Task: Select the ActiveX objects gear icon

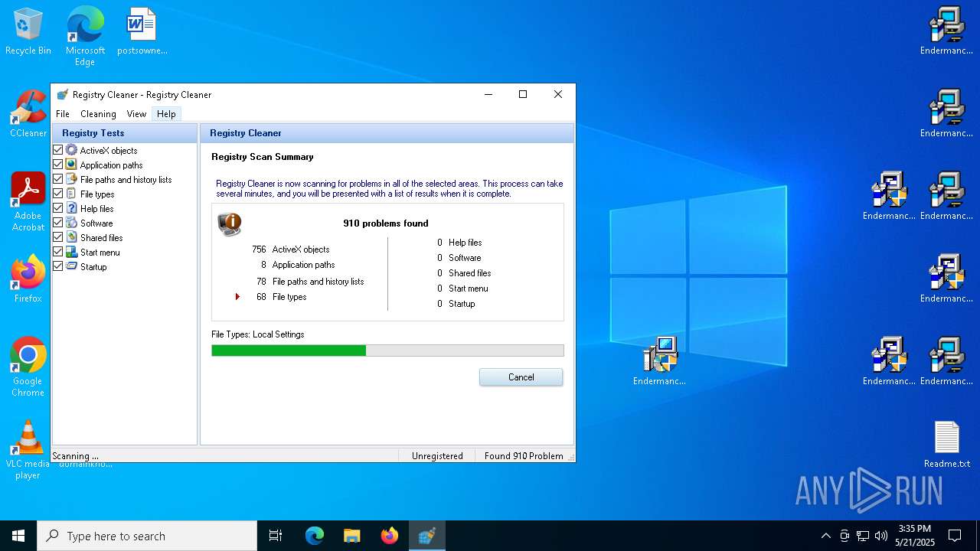Action: (71, 150)
